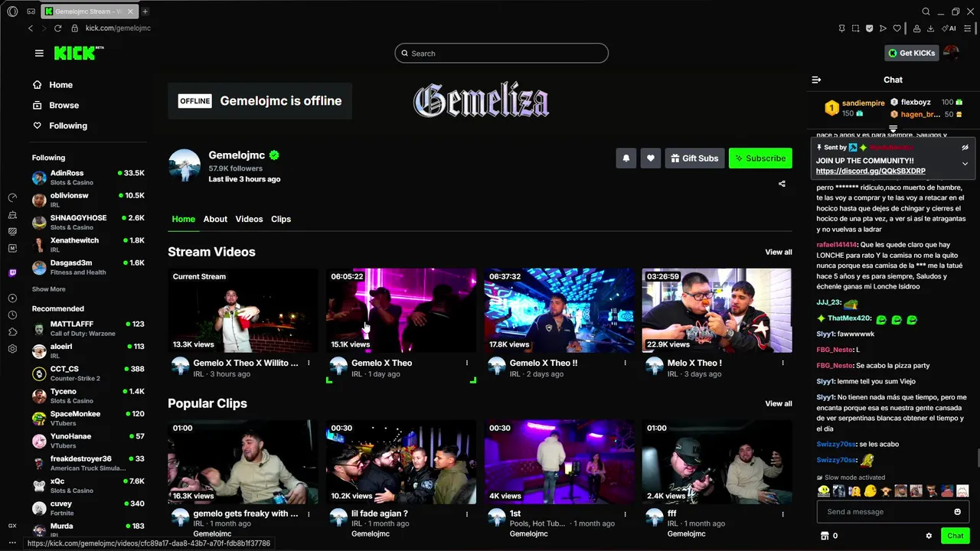Screen dimensions: 980x551
Task: Go back in browser history
Action: coord(31,28)
